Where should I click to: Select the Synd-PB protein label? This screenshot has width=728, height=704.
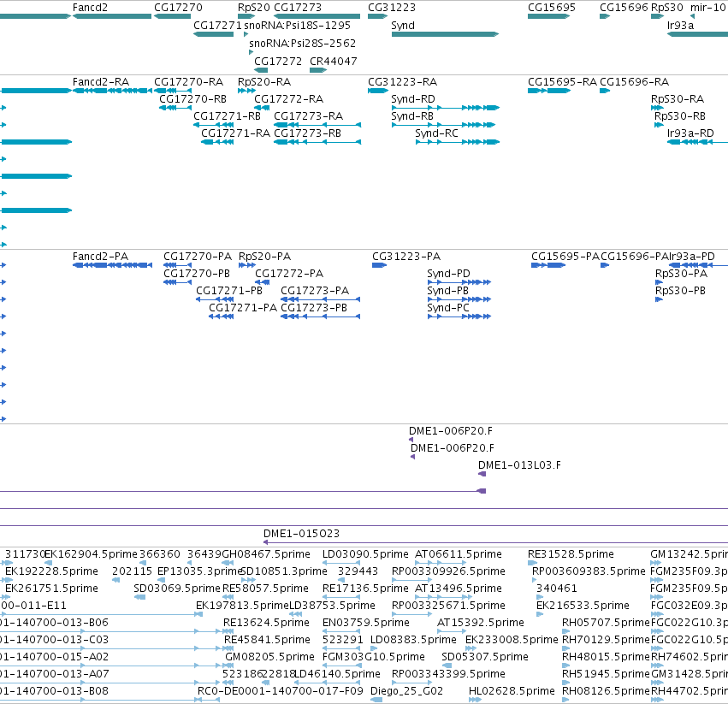(x=447, y=291)
